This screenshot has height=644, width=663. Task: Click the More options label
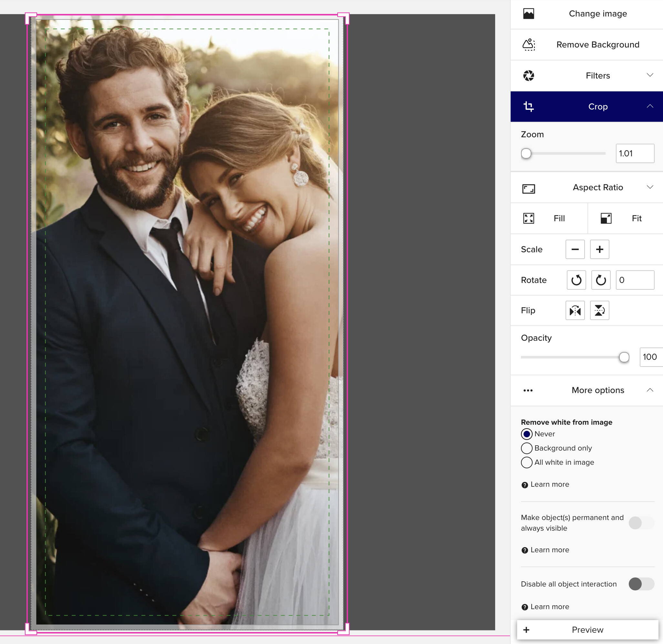point(598,390)
